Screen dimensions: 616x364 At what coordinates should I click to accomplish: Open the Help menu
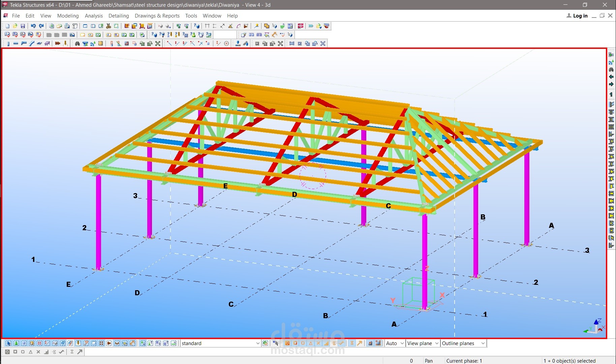(232, 16)
